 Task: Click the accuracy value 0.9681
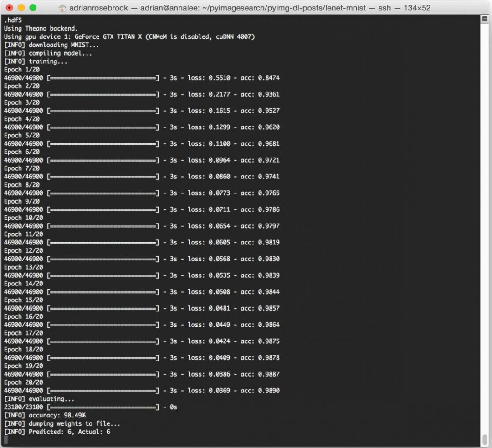tap(269, 143)
